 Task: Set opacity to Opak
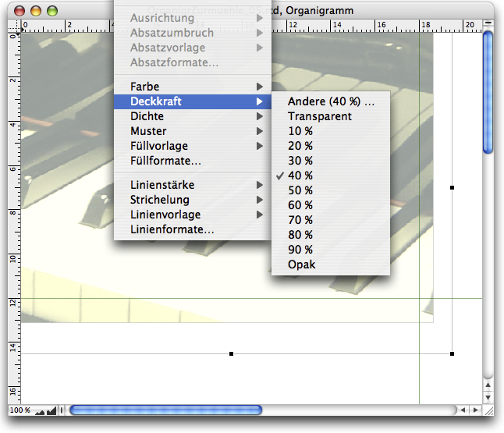(x=301, y=264)
